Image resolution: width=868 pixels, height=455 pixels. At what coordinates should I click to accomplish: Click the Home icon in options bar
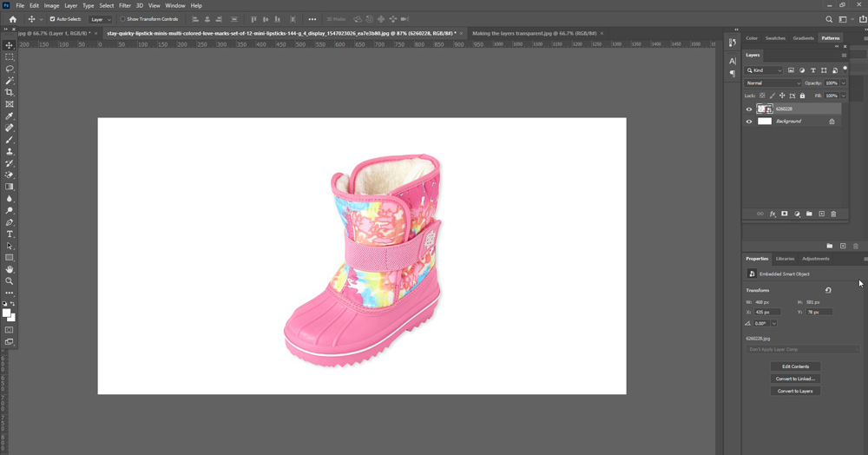click(x=13, y=19)
